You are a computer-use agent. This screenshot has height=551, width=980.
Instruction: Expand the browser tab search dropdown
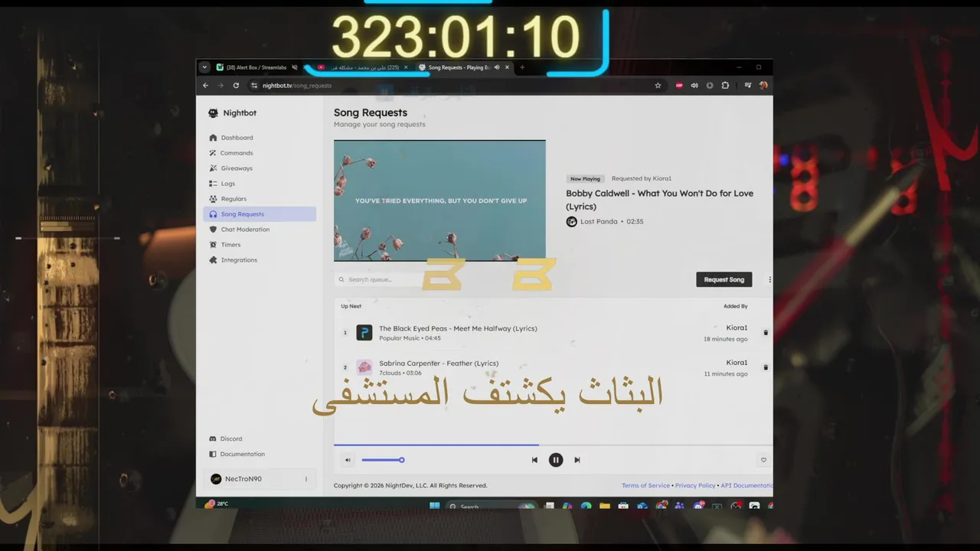click(204, 67)
